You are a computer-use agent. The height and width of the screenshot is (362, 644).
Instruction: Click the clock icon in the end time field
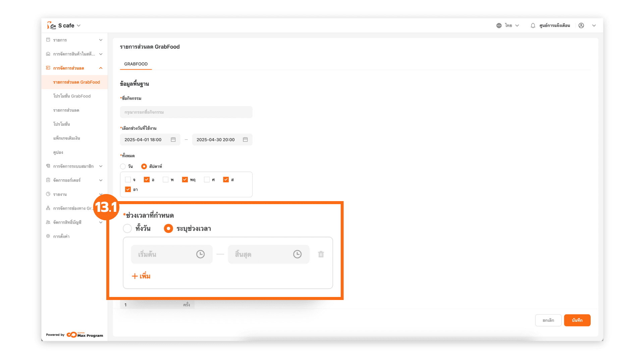pyautogui.click(x=297, y=254)
